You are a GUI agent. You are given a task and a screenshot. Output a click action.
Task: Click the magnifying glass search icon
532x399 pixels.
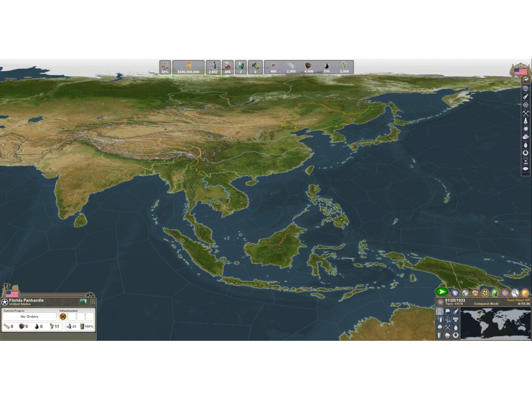pos(515,293)
